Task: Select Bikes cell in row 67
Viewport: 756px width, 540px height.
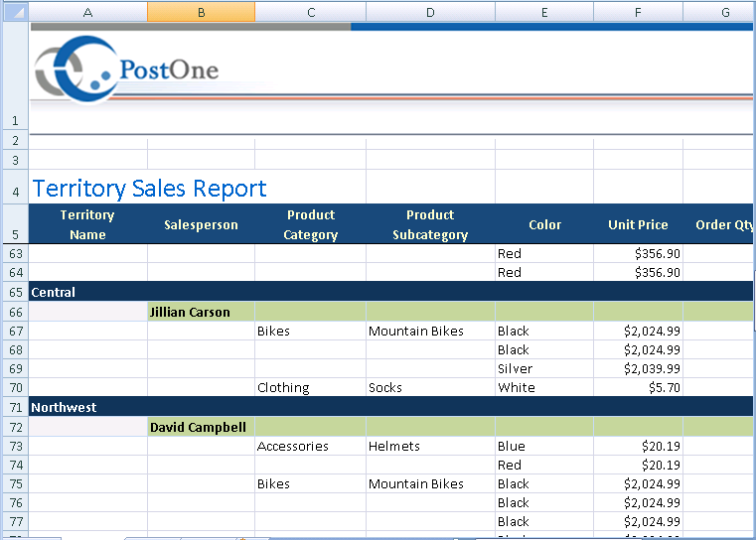Action: (x=311, y=331)
